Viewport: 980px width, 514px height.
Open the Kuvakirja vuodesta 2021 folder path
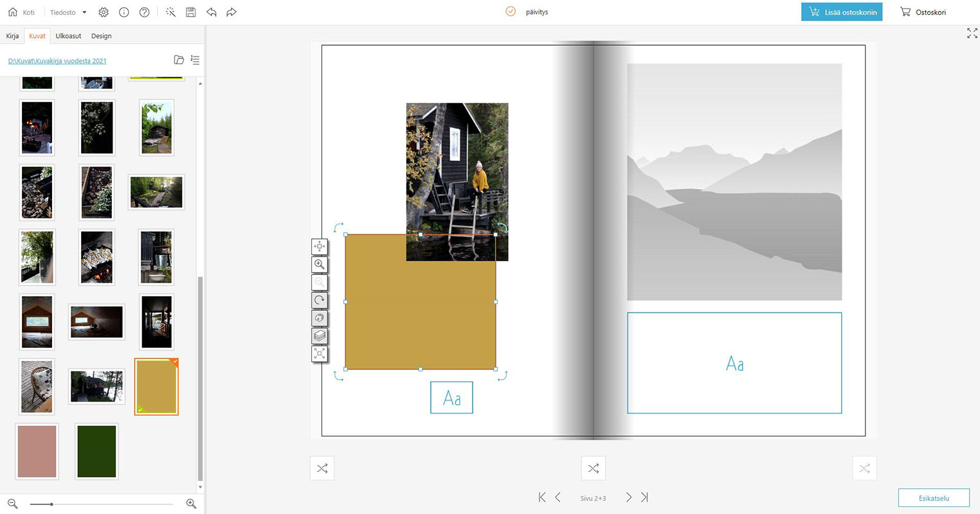click(57, 61)
